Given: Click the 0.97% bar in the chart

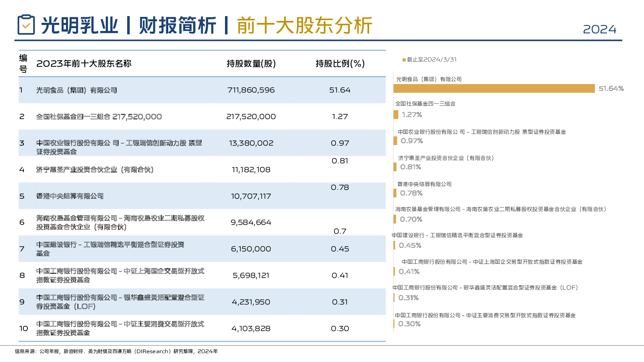Looking at the screenshot, I should 396,141.
